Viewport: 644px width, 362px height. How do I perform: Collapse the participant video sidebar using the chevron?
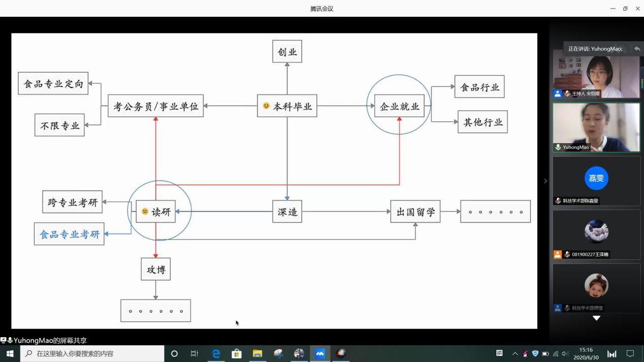[x=545, y=181]
